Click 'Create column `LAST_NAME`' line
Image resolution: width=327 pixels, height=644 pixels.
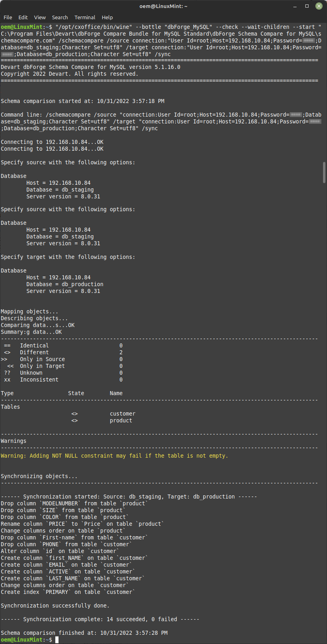73,578
